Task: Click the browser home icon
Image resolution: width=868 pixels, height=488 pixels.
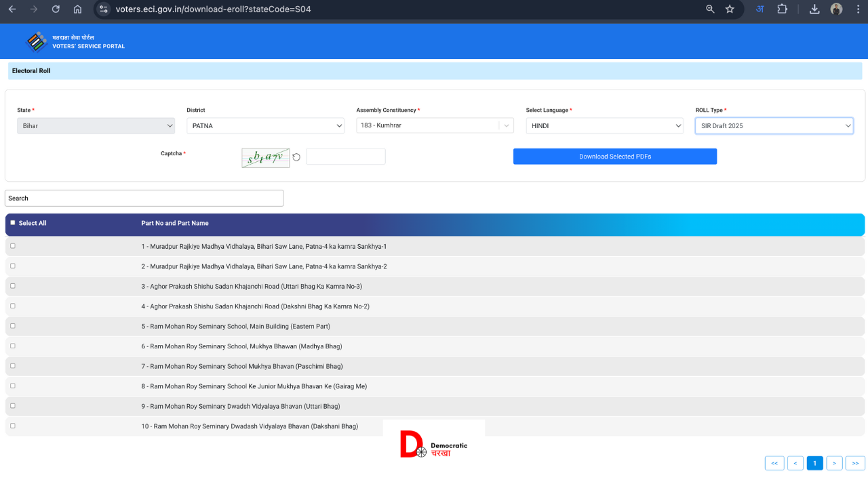Action: (x=77, y=9)
